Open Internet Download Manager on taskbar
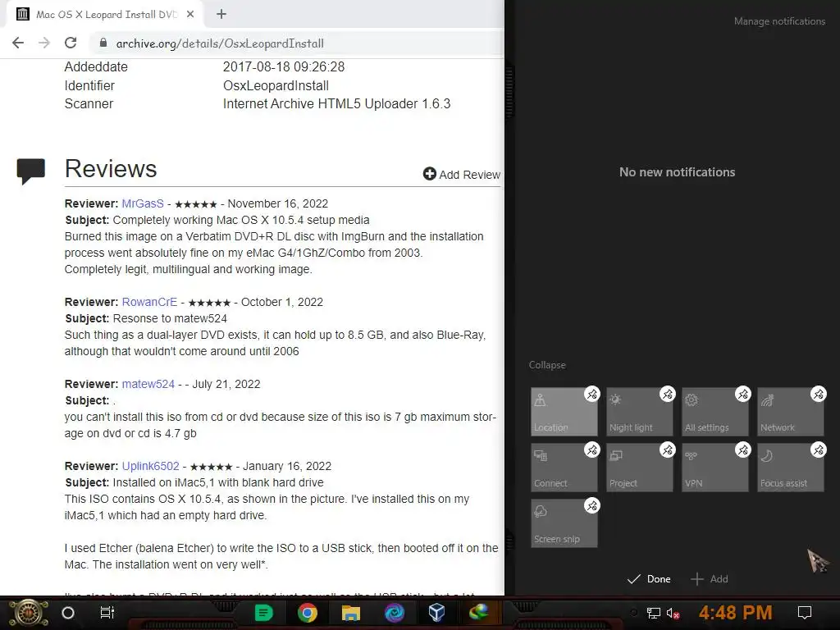This screenshot has height=630, width=840. click(x=479, y=613)
